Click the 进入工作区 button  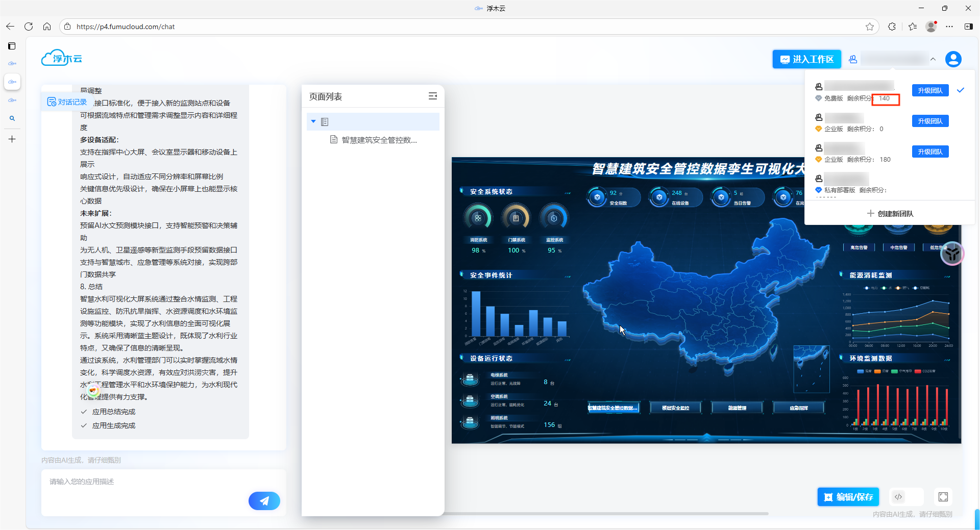[x=806, y=59]
